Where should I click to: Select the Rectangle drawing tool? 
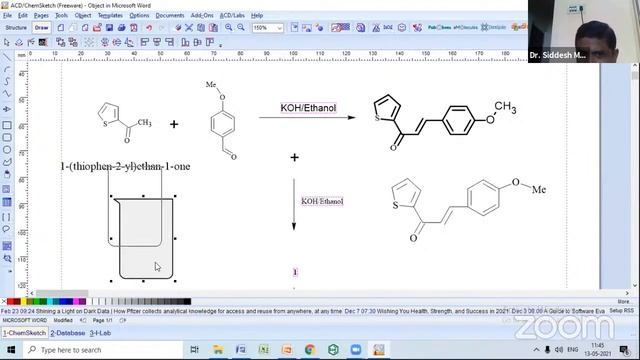click(7, 125)
